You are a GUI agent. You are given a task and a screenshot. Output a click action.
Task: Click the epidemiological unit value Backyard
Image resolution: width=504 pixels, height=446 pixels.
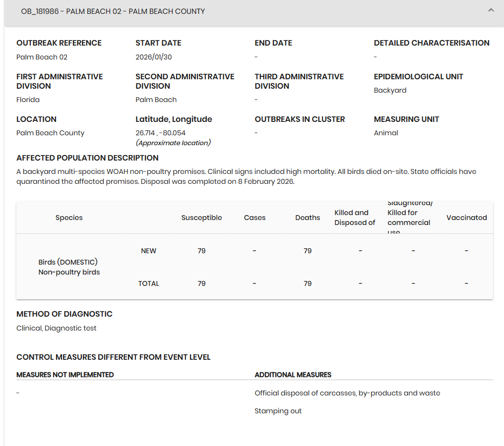[390, 91]
